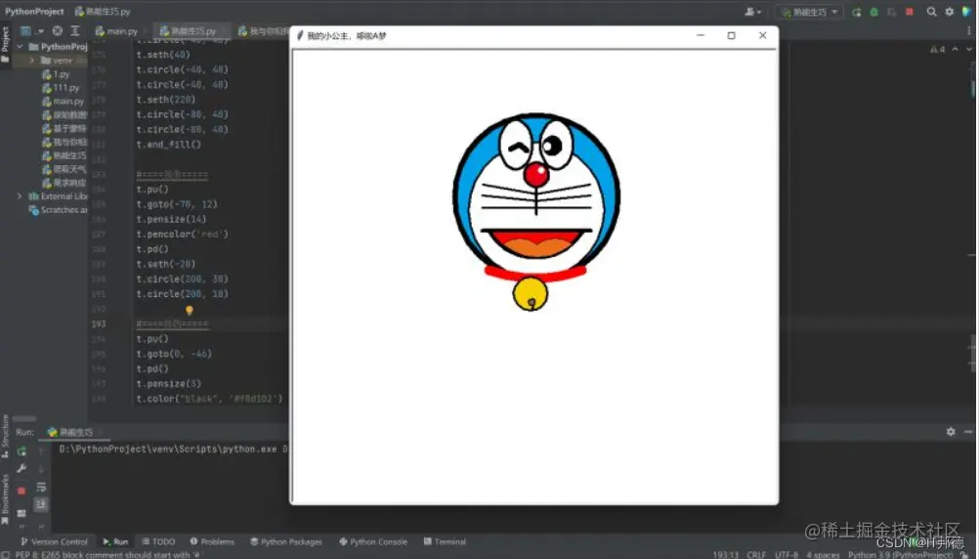
Task: Open the Bookmarks side tab
Action: point(5,499)
